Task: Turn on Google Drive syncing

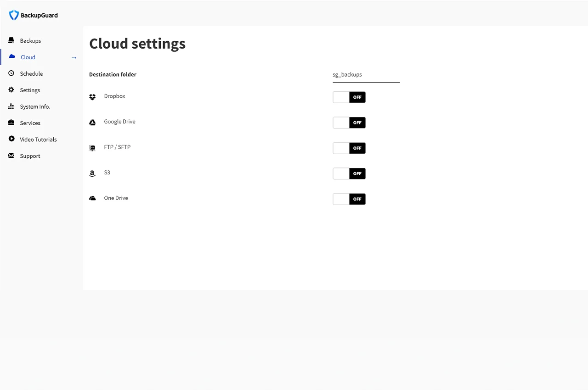Action: coord(349,123)
